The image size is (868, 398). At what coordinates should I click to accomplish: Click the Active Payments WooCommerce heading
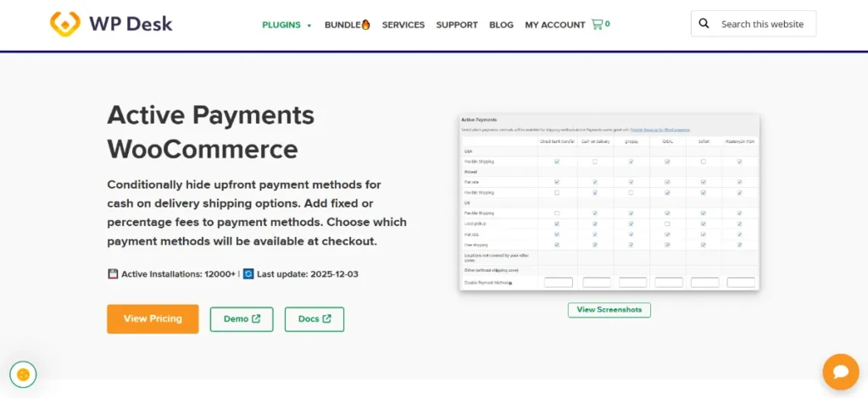pos(211,131)
